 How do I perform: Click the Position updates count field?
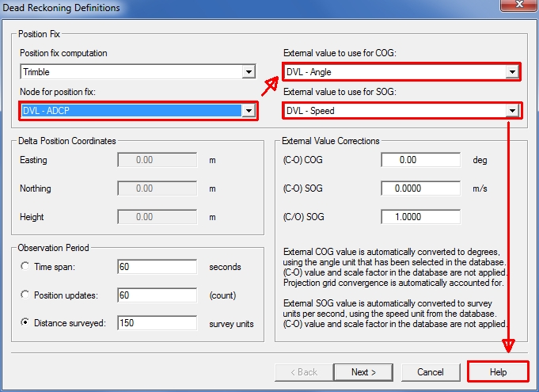[157, 295]
